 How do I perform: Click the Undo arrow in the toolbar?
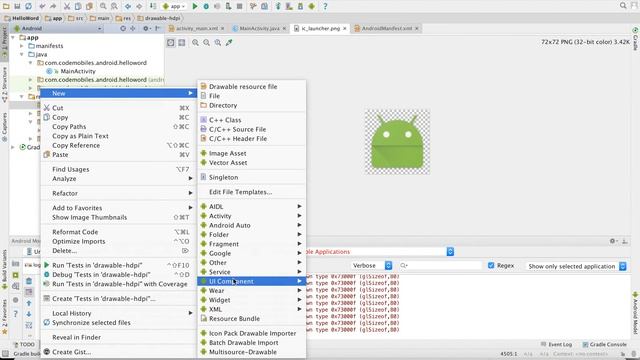pyautogui.click(x=42, y=6)
